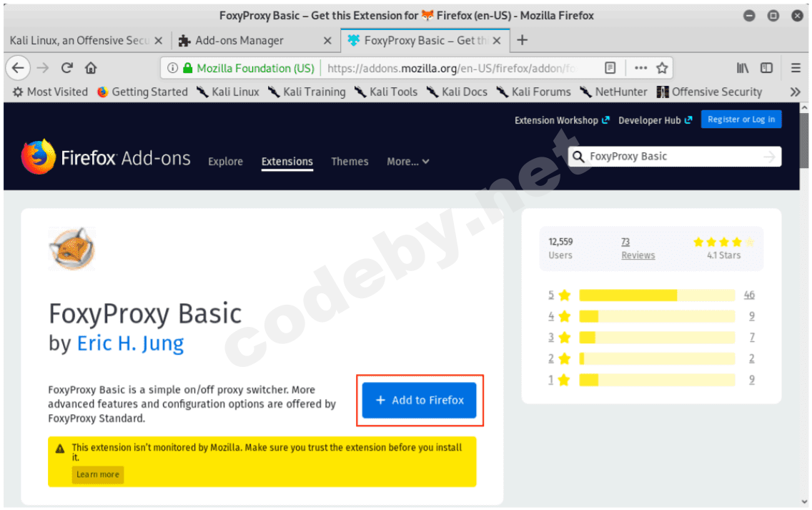Open the Library icon in toolbar

(x=743, y=68)
